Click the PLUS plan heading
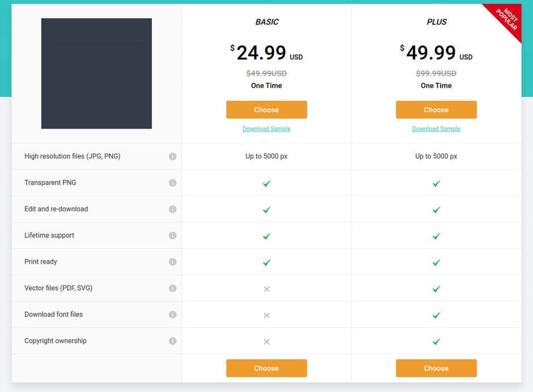The height and width of the screenshot is (392, 533). 436,22
